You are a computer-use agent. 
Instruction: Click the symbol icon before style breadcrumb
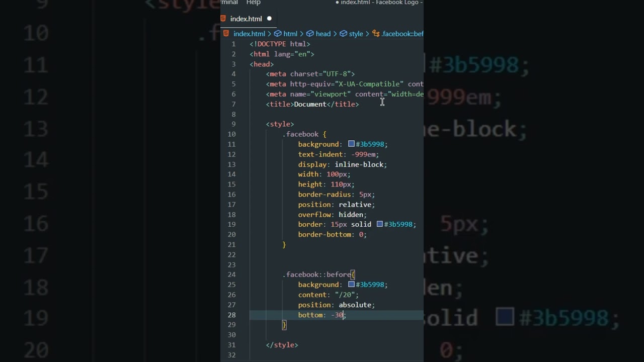[x=343, y=34]
